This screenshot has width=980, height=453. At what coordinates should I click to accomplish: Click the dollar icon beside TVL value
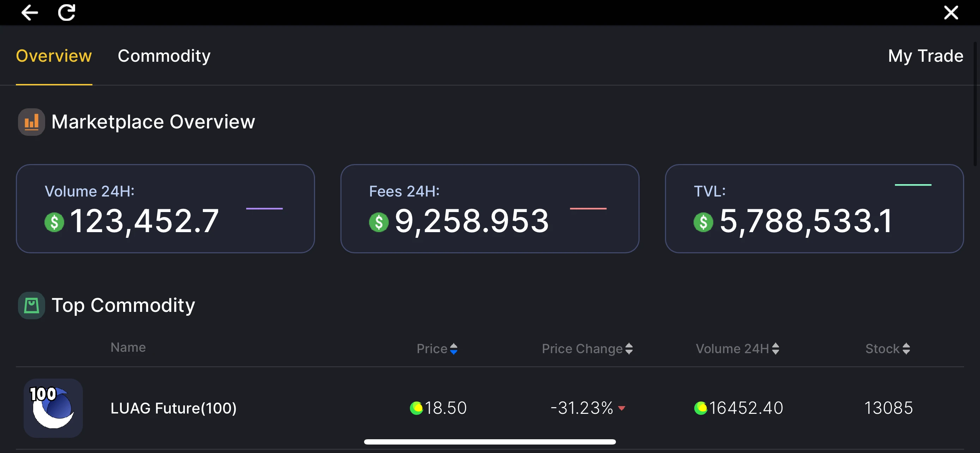[703, 222]
